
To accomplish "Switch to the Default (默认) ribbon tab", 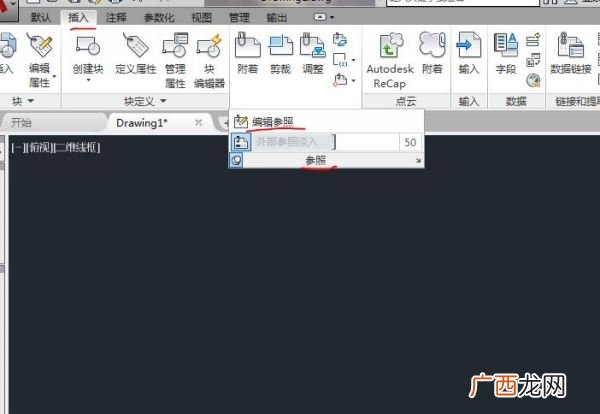I will click(x=41, y=17).
